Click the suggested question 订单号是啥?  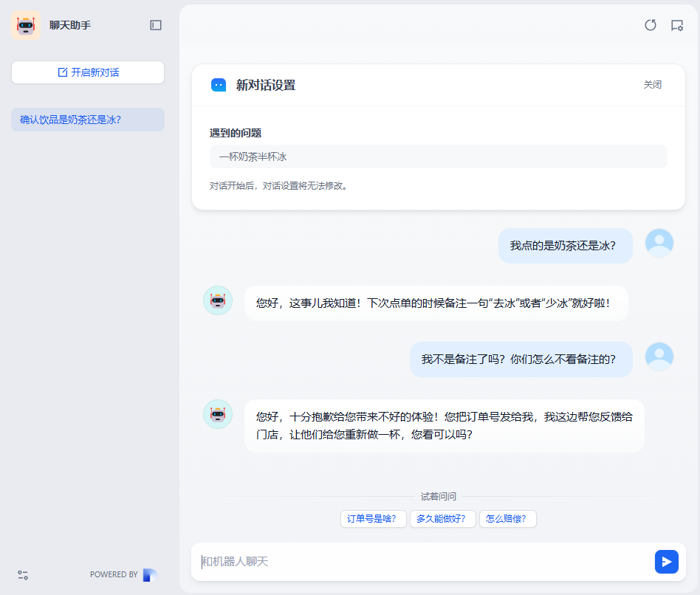373,518
